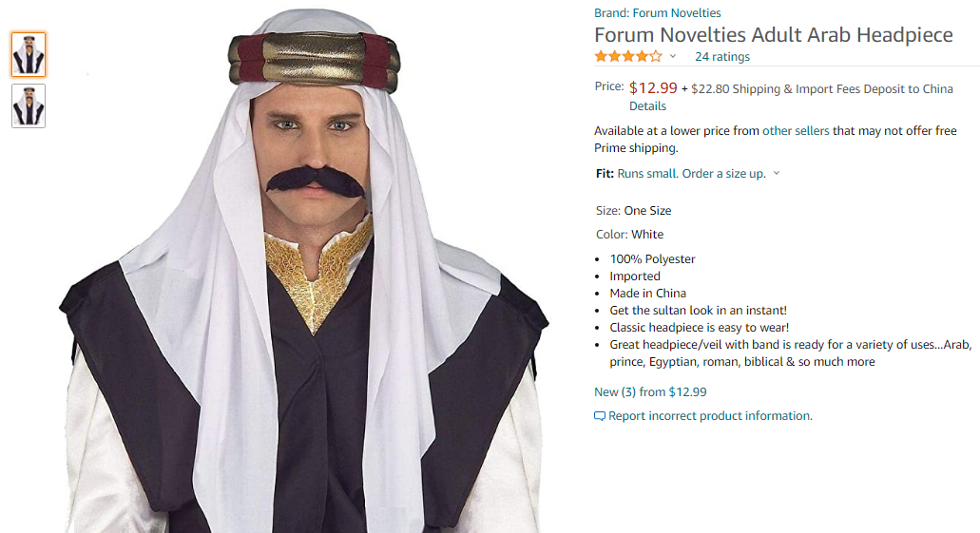Click 'Report incorrect product information' link
Image resolution: width=980 pixels, height=533 pixels.
pyautogui.click(x=710, y=416)
